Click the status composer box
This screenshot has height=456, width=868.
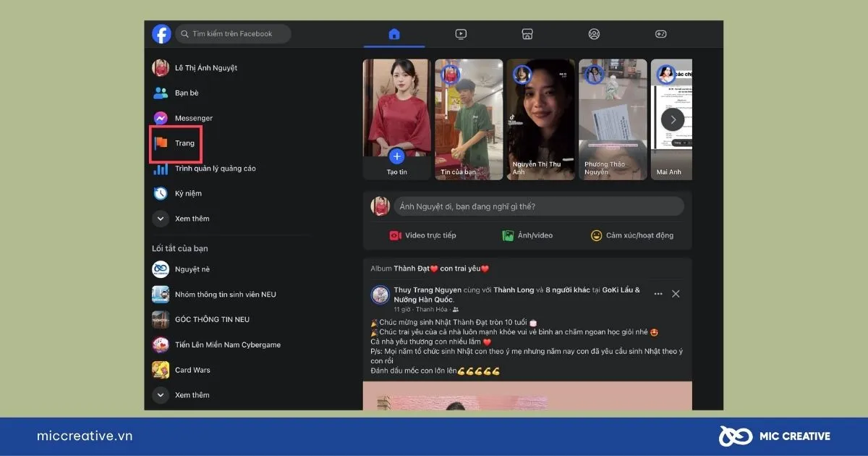(x=538, y=206)
